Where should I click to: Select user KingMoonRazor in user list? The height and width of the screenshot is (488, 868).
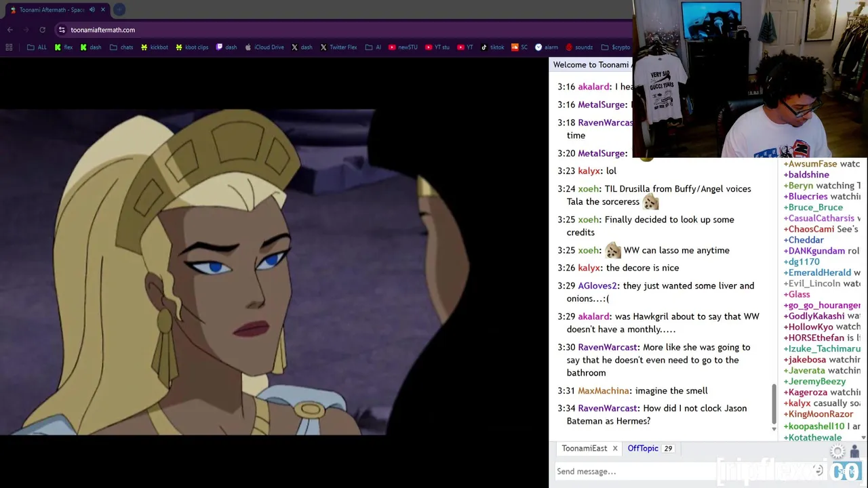[x=818, y=414]
